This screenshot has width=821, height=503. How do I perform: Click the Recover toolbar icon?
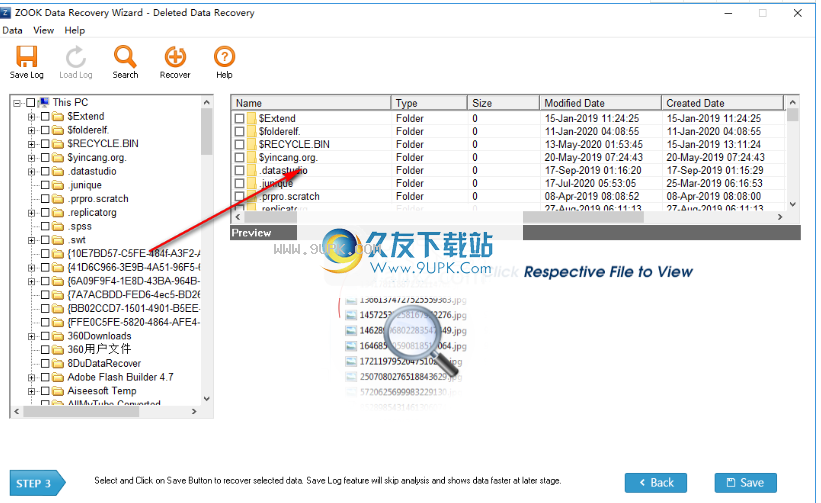click(175, 57)
